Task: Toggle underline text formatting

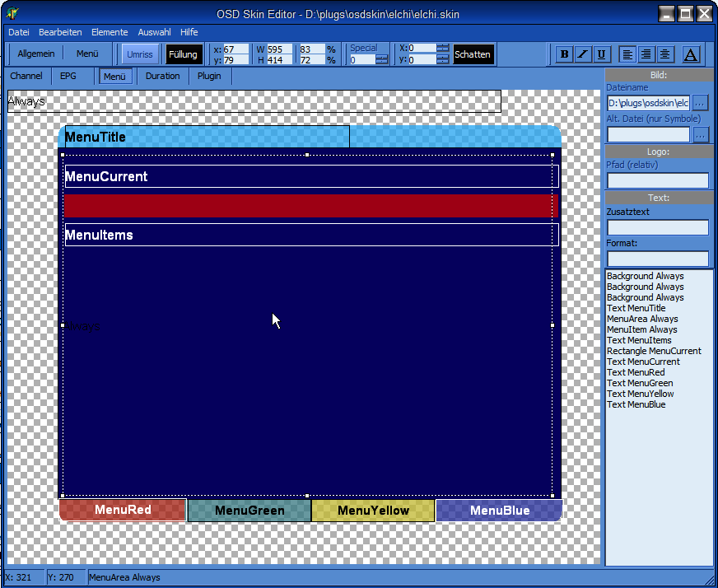Action: 601,54
